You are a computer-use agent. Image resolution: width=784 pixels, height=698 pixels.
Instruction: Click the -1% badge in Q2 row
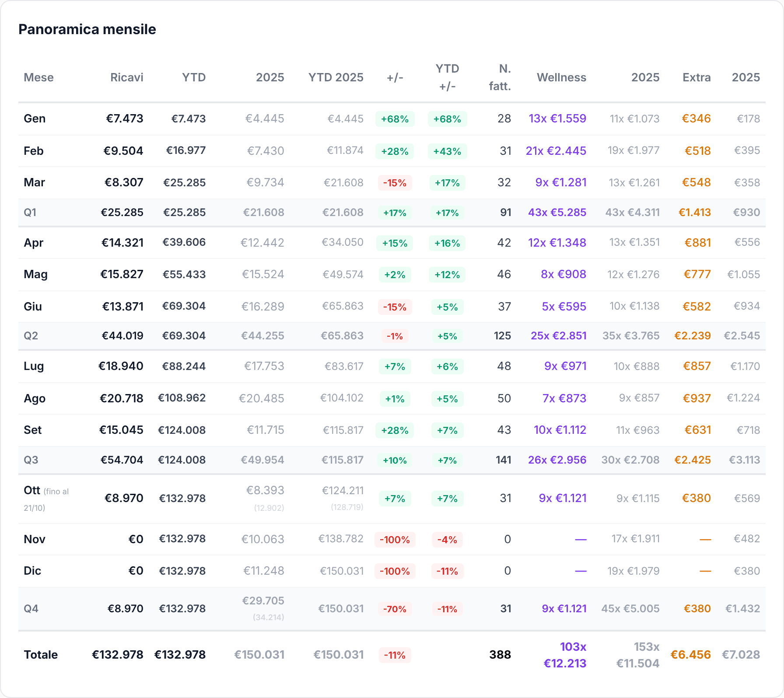(395, 336)
